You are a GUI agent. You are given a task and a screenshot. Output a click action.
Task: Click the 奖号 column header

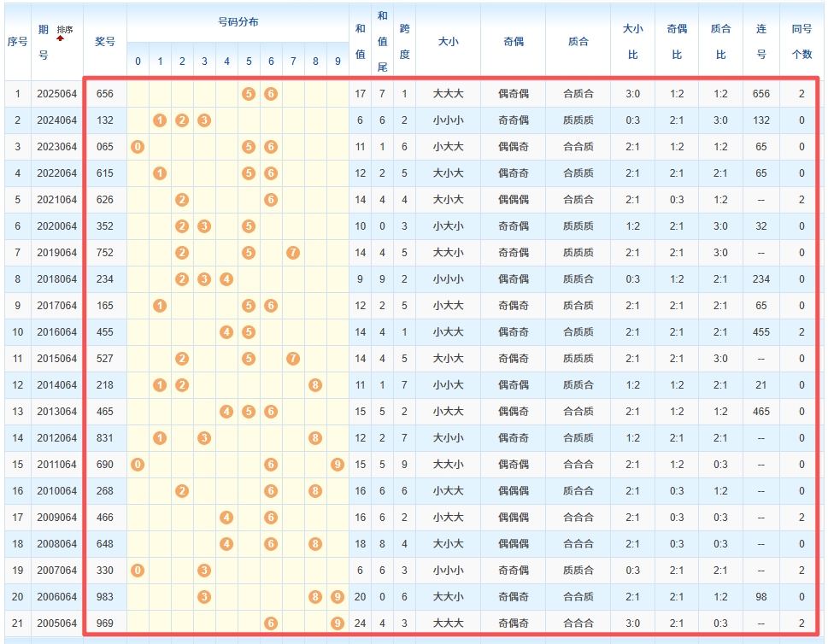[x=105, y=42]
